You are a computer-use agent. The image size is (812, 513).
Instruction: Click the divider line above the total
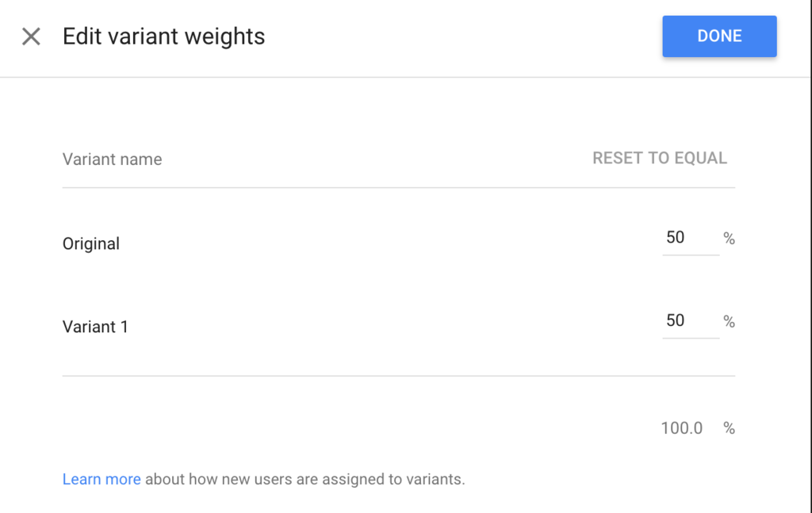point(398,376)
